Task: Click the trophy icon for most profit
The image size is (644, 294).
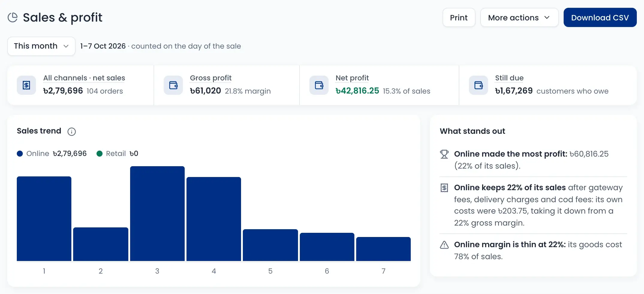Action: pyautogui.click(x=444, y=154)
